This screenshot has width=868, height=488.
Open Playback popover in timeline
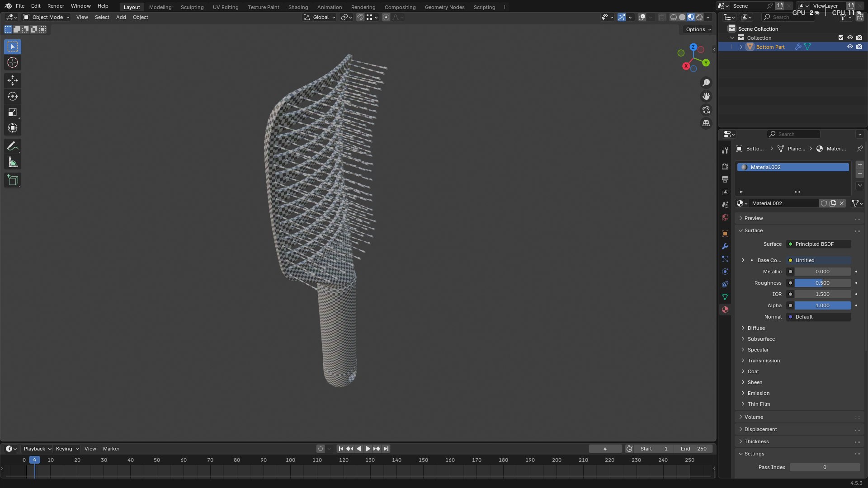coord(37,449)
